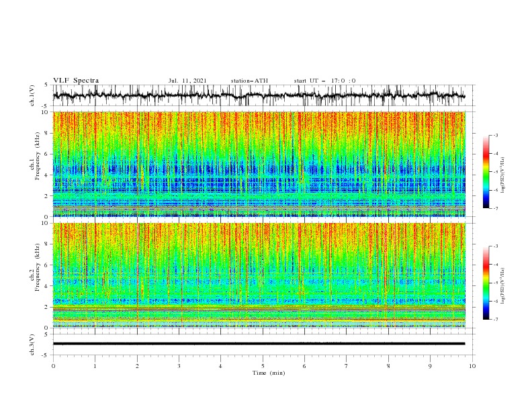532x411 pixels.
Task: Click time axis tick label "0"
Action: (53, 366)
